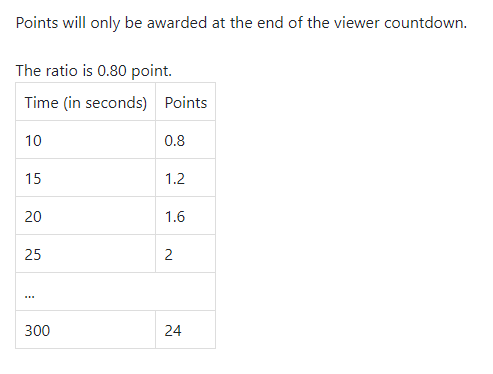493x374 pixels.
Task: Click the points cell showing 2
Action: click(x=185, y=254)
